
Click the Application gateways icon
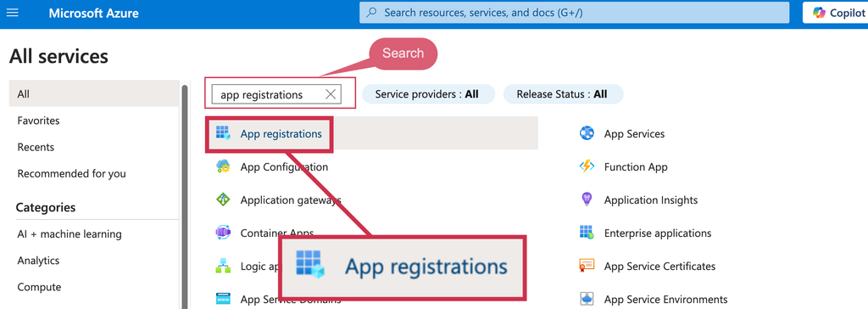coord(223,199)
